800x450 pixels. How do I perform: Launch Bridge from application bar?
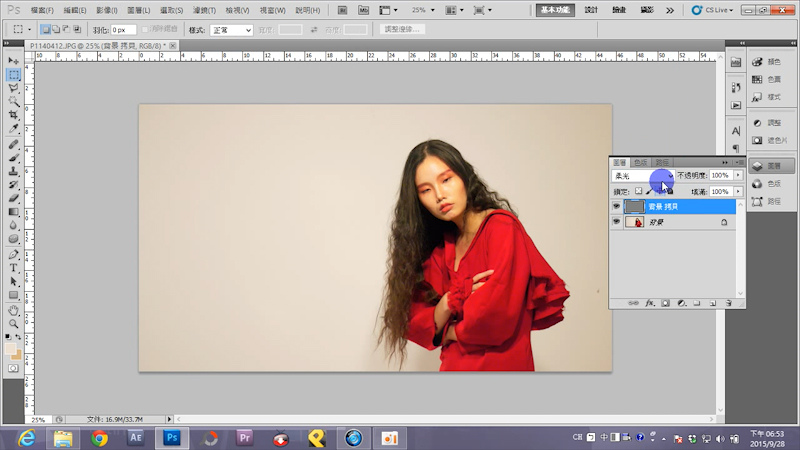point(342,10)
